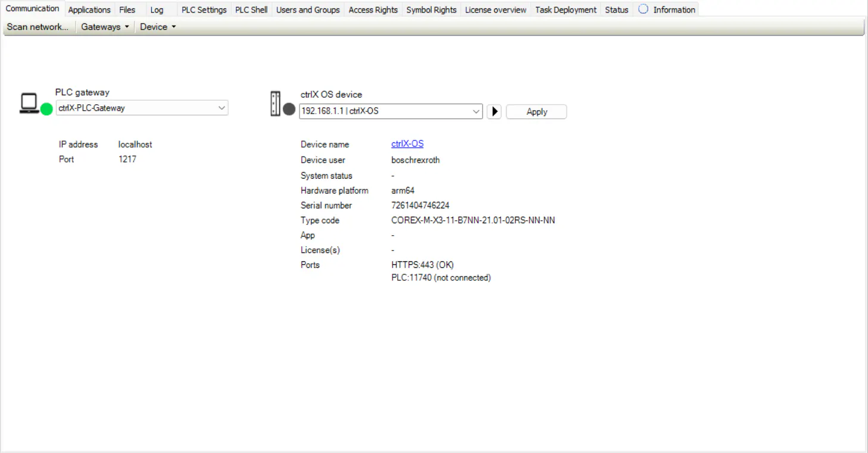Open the Task Deployment tab
868x453 pixels.
[x=566, y=10]
